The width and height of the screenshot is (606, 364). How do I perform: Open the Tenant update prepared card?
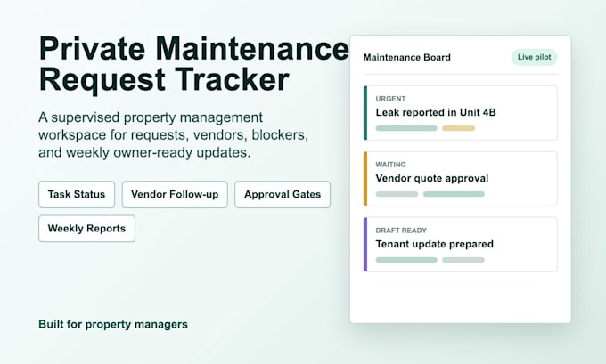(461, 245)
